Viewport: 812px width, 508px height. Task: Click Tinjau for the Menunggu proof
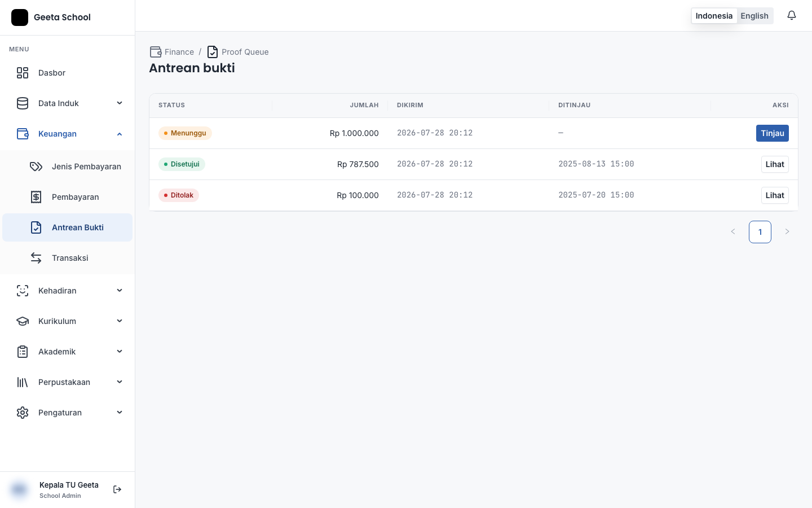pyautogui.click(x=773, y=133)
